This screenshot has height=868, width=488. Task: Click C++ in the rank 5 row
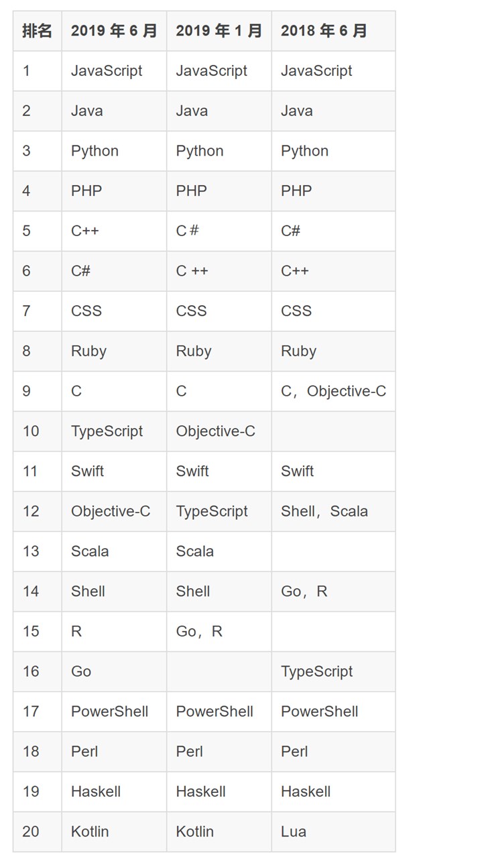click(x=85, y=231)
